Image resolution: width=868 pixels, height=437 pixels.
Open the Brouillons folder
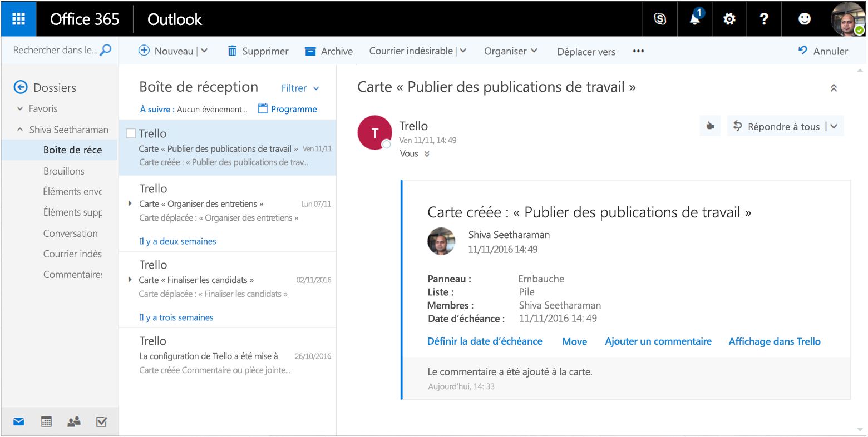(x=64, y=171)
